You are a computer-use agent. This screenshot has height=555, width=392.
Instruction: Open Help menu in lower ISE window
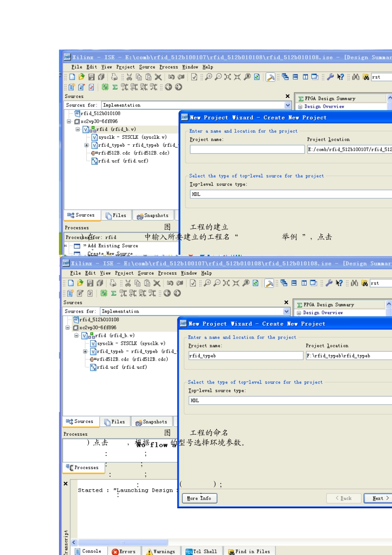click(x=206, y=273)
